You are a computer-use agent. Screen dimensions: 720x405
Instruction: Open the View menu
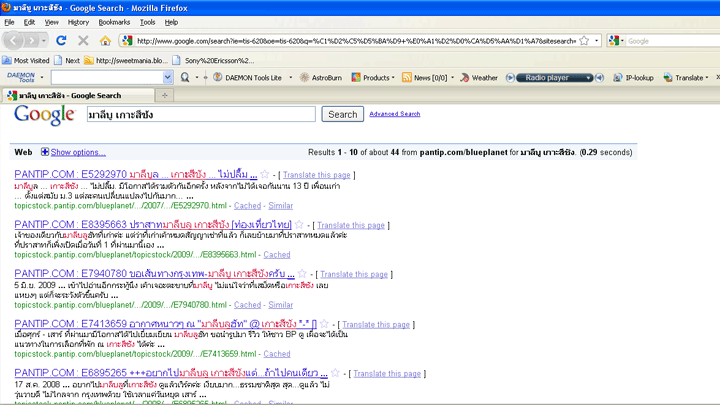click(51, 22)
